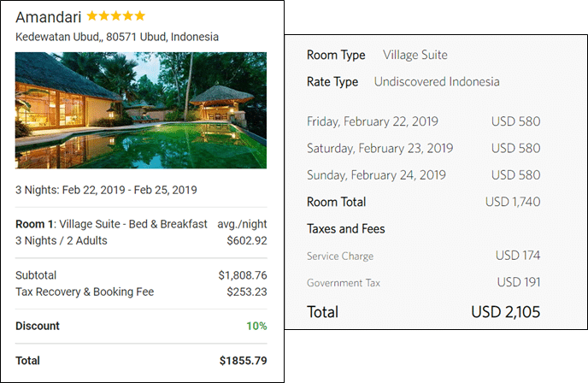Click the Undiscovered Indonesia rate type
This screenshot has width=588, height=383.
click(437, 82)
